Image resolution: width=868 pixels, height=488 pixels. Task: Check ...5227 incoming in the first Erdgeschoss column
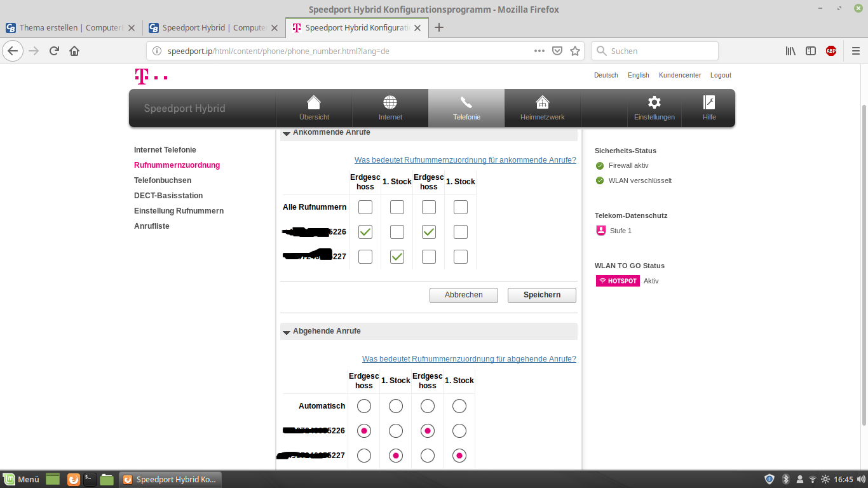point(365,257)
